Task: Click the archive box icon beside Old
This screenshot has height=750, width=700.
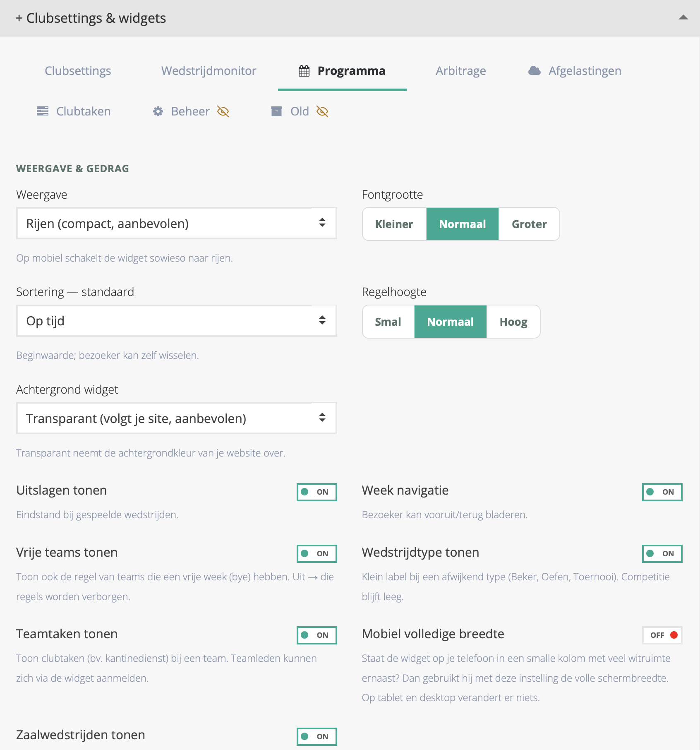Action: coord(276,111)
